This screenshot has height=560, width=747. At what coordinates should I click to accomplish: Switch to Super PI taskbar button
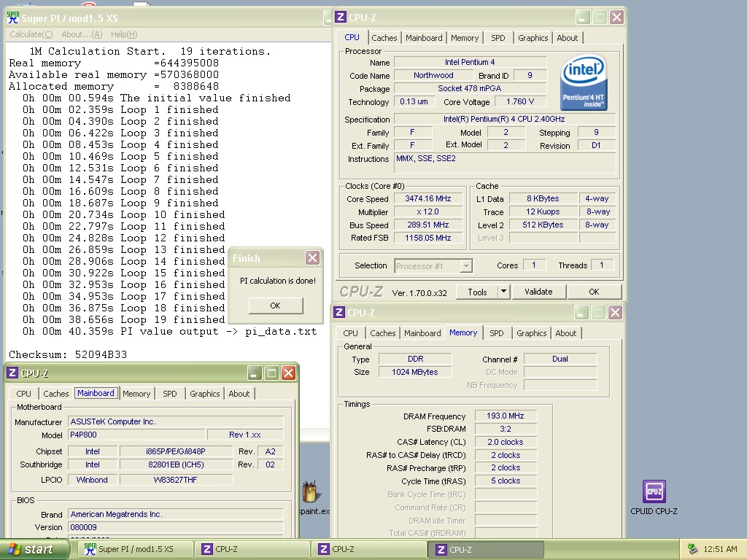pos(136,549)
